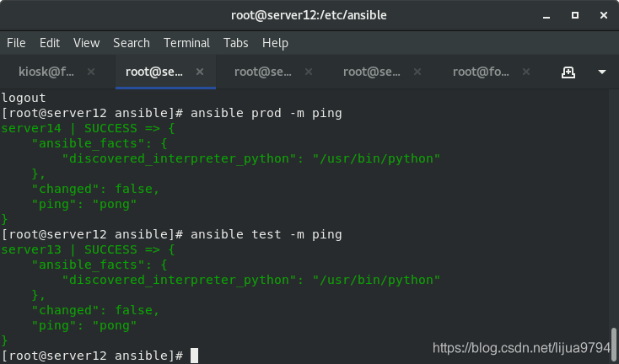The height and width of the screenshot is (364, 619).
Task: Close the root@fo... tab
Action: 526,72
